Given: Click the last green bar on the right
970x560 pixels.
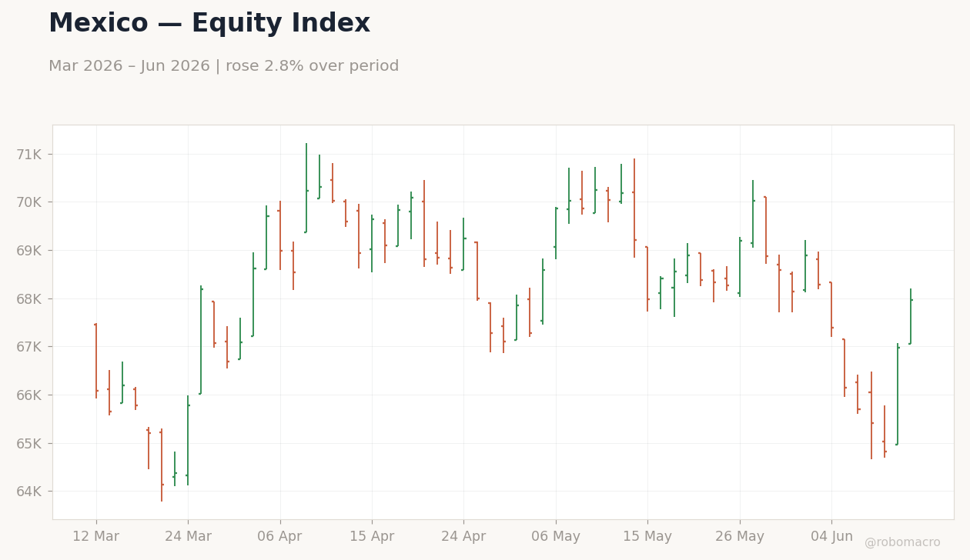Looking at the screenshot, I should pyautogui.click(x=911, y=317).
